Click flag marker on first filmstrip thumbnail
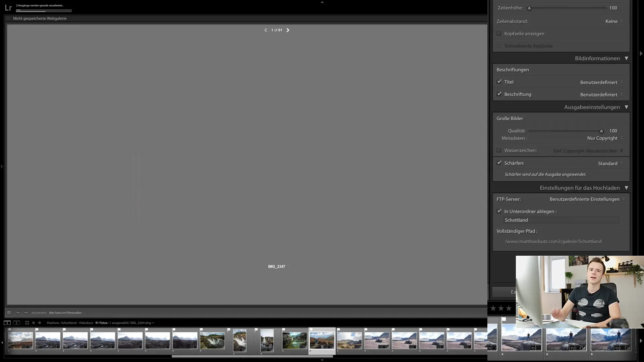 (9, 330)
